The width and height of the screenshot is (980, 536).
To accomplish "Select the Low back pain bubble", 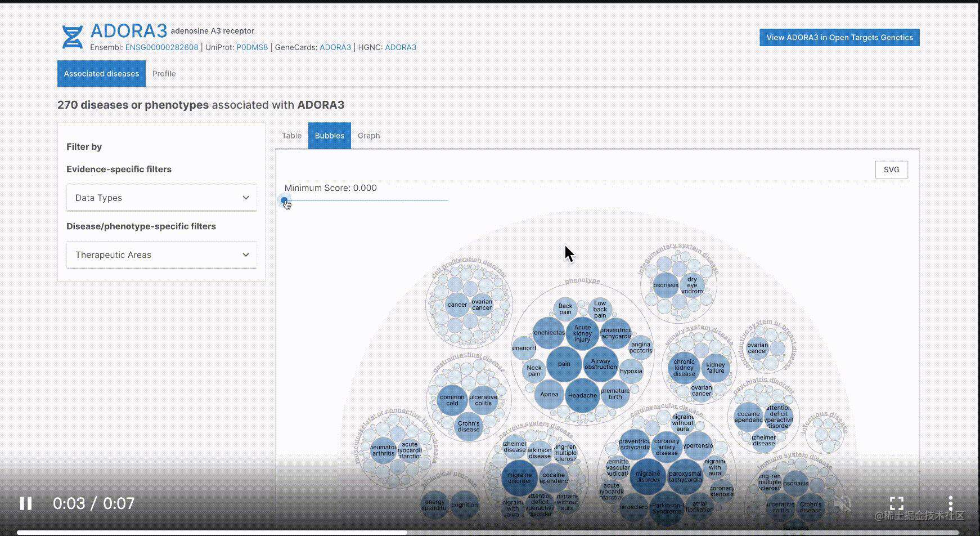I will tap(600, 309).
